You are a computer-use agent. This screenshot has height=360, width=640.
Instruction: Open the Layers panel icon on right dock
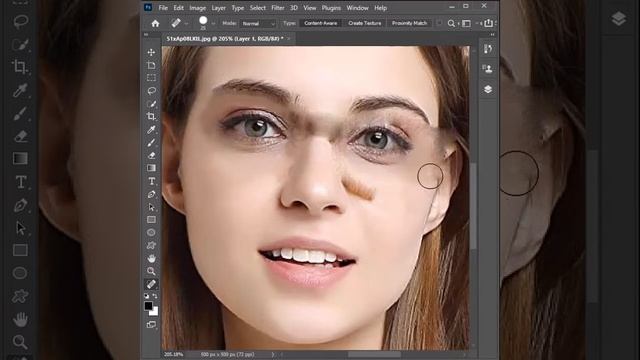(488, 89)
